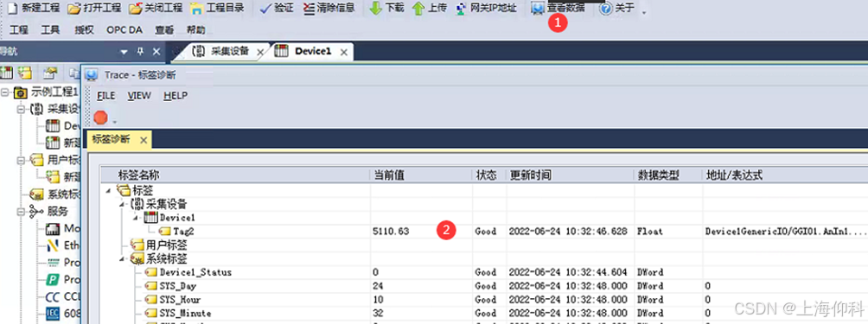The height and width of the screenshot is (324, 868).
Task: Collapse 采集设备 node in navigation tree
Action: click(x=22, y=110)
